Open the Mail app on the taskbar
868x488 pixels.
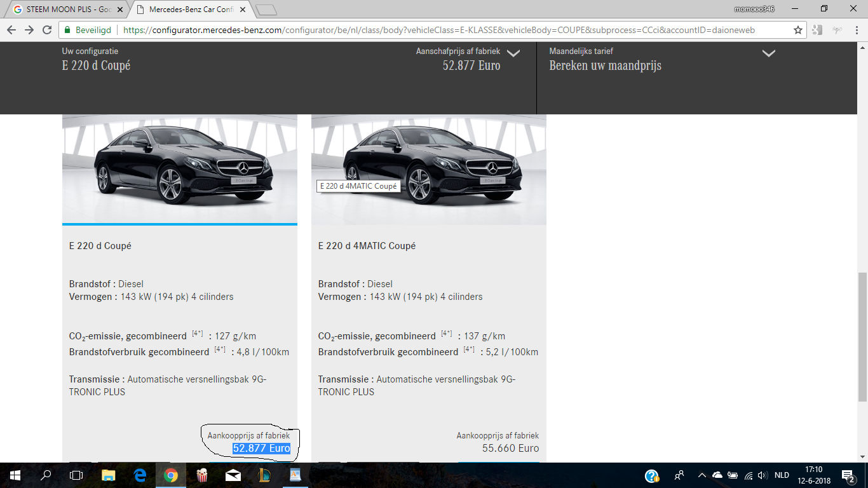coord(233,475)
